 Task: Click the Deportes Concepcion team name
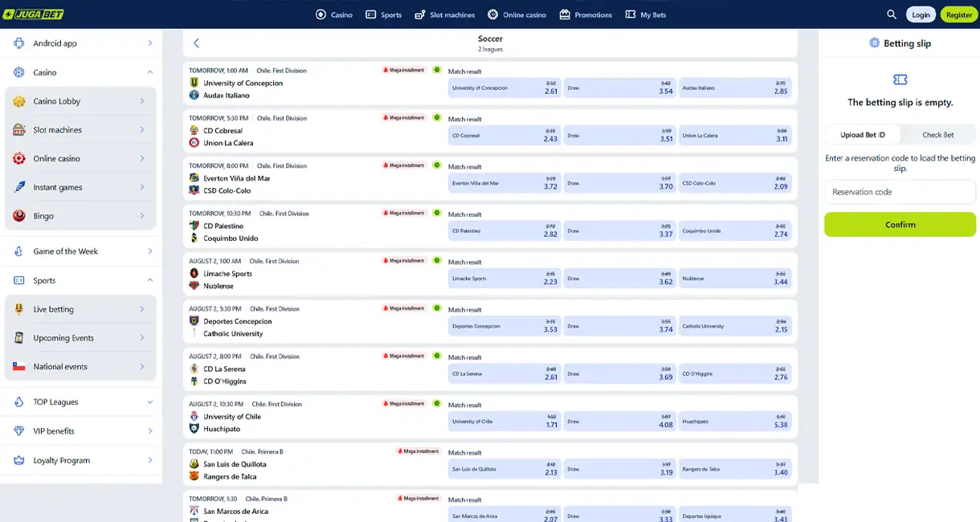click(x=238, y=321)
